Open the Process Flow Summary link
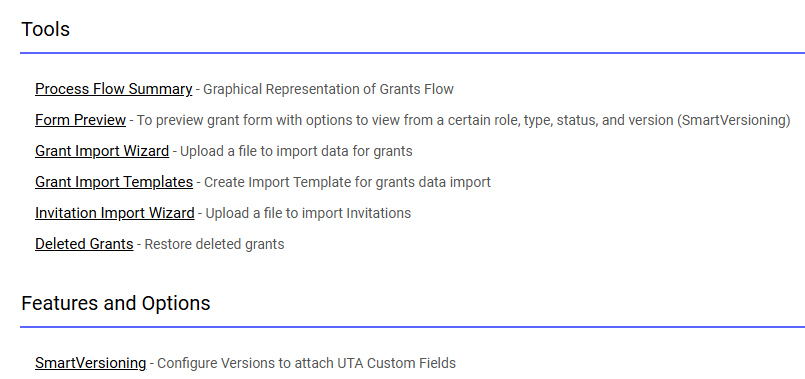The height and width of the screenshot is (379, 805). pyautogui.click(x=113, y=89)
